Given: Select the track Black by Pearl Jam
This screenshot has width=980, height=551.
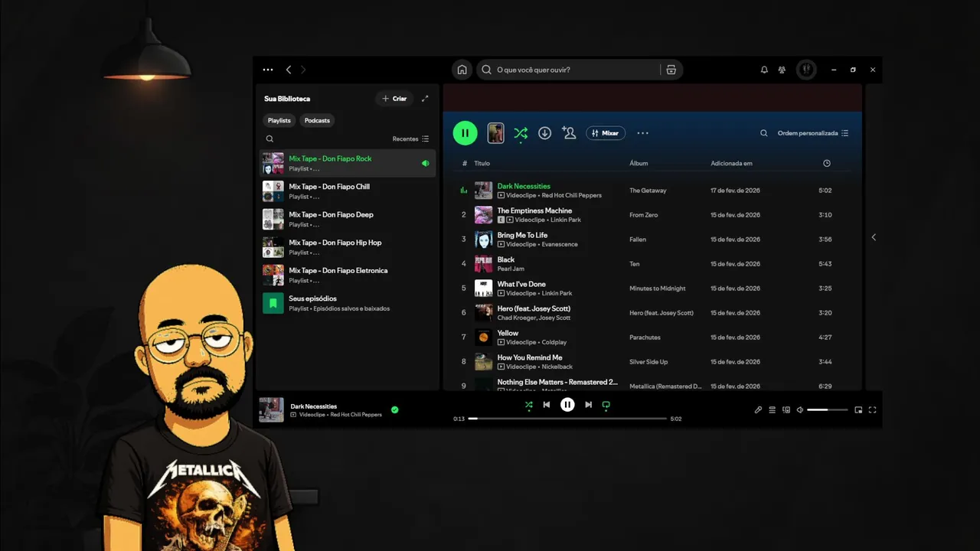Looking at the screenshot, I should pos(652,264).
